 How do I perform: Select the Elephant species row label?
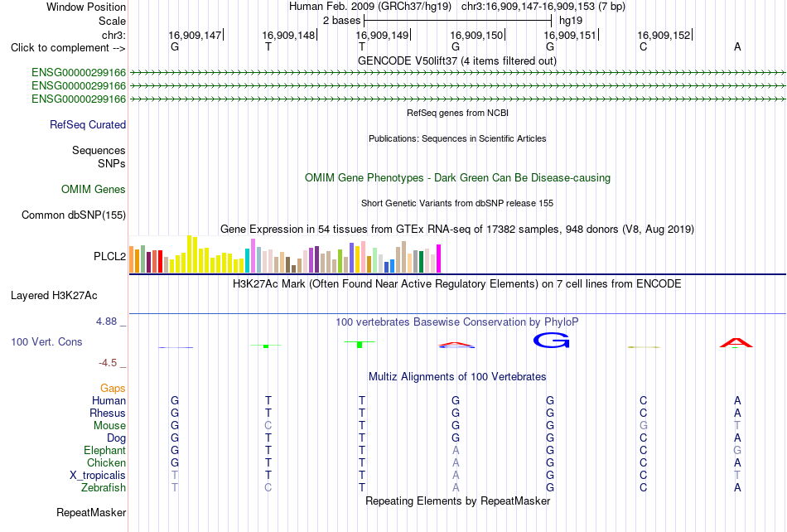click(105, 450)
